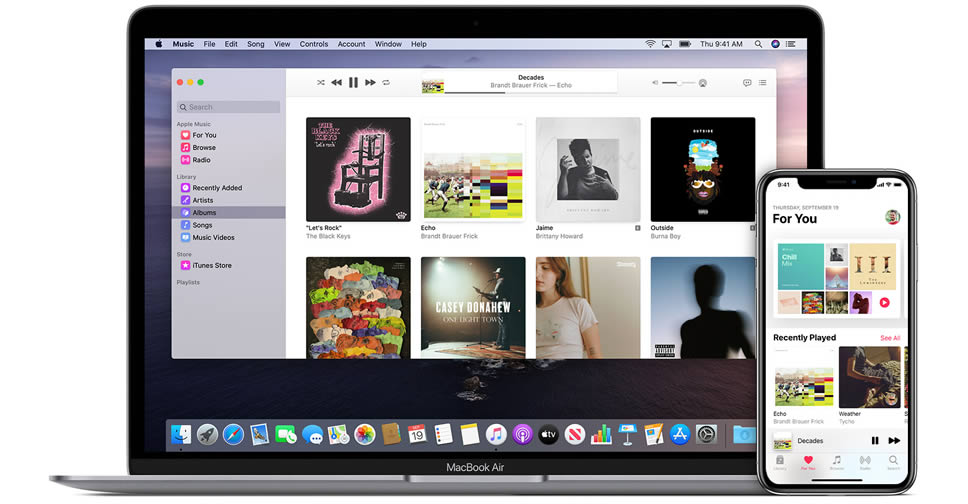Open the Song menu in the menu bar
The image size is (968, 504).
[x=255, y=44]
